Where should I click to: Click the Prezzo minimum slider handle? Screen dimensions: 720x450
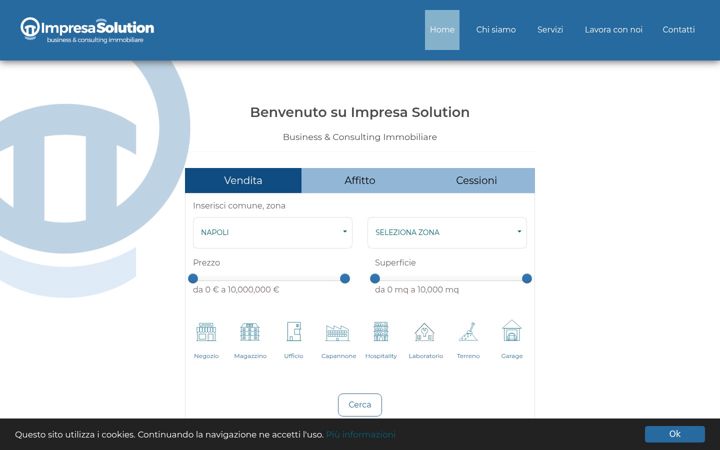193,278
